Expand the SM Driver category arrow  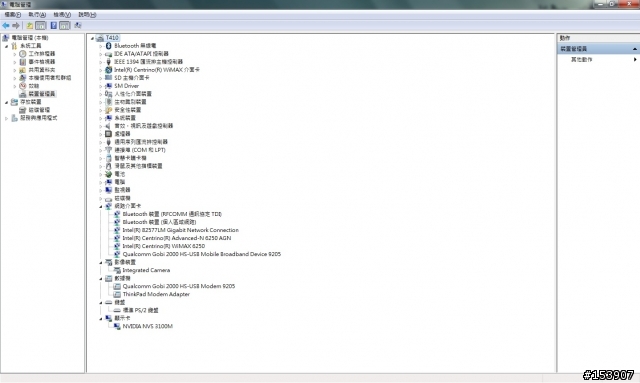tap(101, 86)
